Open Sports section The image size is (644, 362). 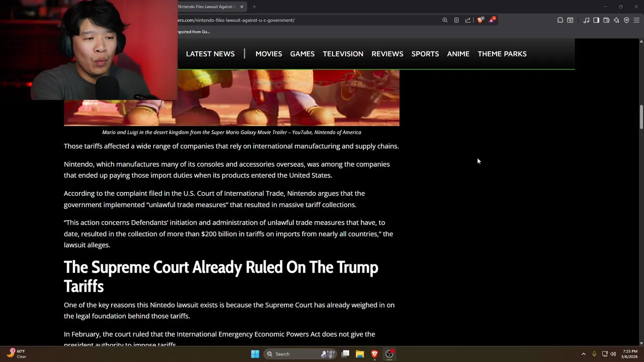[x=425, y=54]
